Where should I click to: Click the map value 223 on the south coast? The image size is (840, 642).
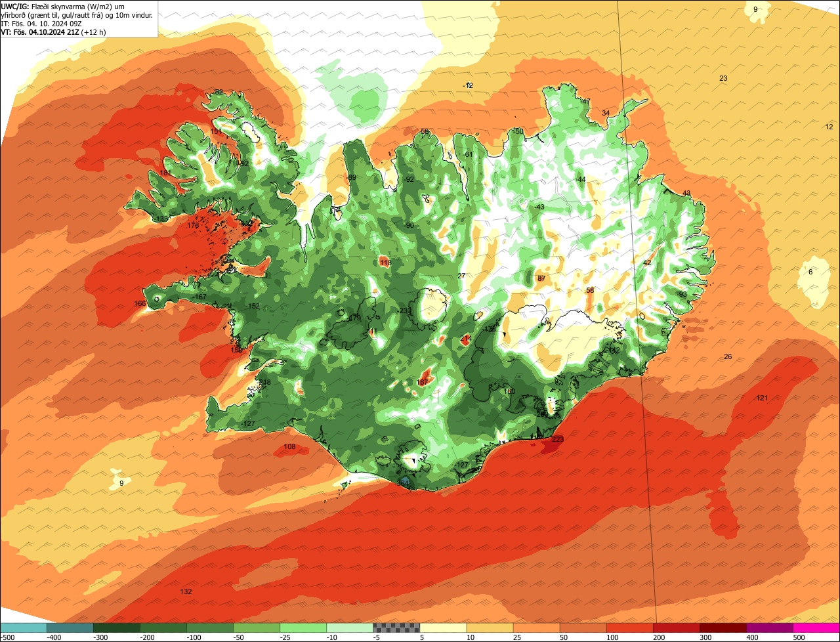click(x=558, y=439)
